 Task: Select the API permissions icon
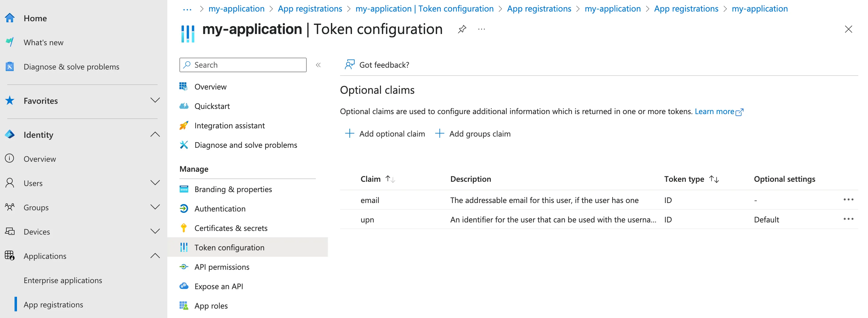click(x=184, y=267)
